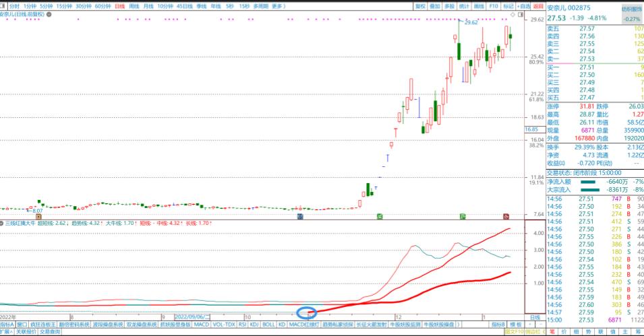Expand the 扩展 menu at bottom-left
The image size is (644, 336).
tap(7, 331)
